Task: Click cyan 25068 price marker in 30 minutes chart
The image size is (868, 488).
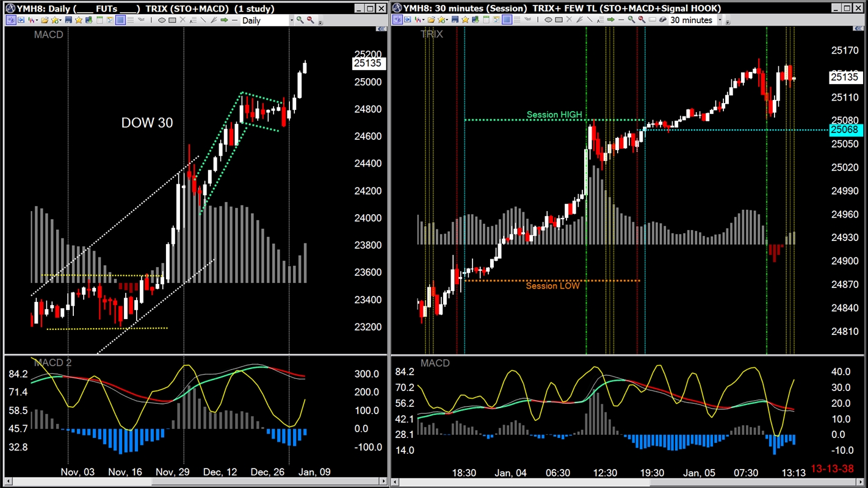Action: coord(845,129)
